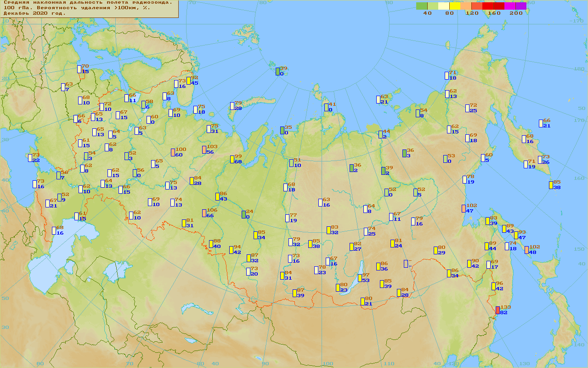Select the Arctic island marker labeled 89 / 0
588x368 pixels.
[278, 71]
